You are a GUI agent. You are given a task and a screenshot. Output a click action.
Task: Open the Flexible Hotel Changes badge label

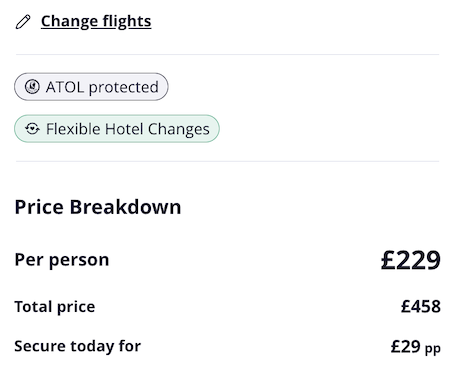128,129
